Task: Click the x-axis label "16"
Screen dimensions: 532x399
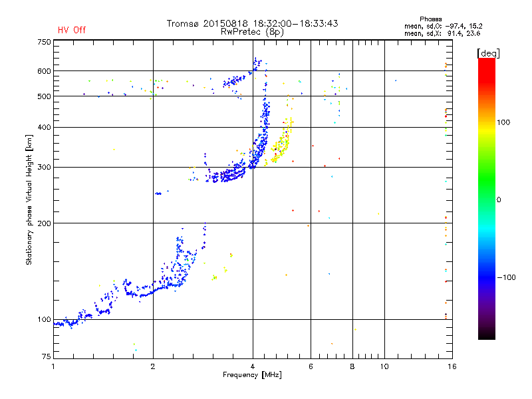Action: click(452, 366)
